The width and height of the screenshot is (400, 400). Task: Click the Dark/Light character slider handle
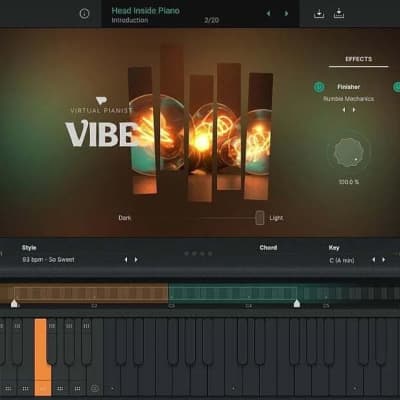point(260,218)
